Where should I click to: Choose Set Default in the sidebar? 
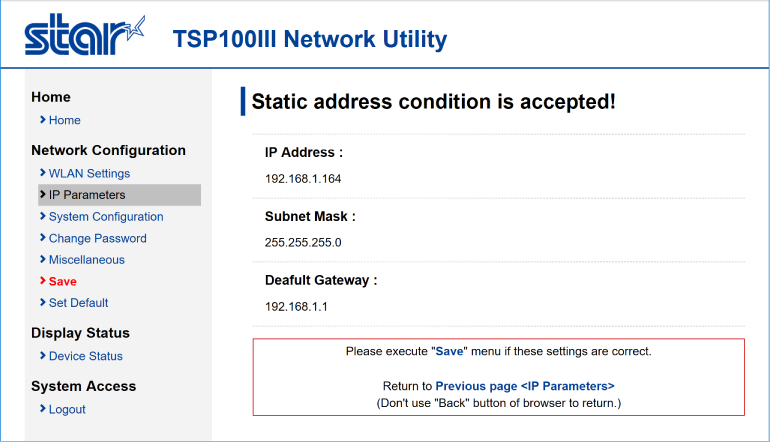[x=78, y=303]
